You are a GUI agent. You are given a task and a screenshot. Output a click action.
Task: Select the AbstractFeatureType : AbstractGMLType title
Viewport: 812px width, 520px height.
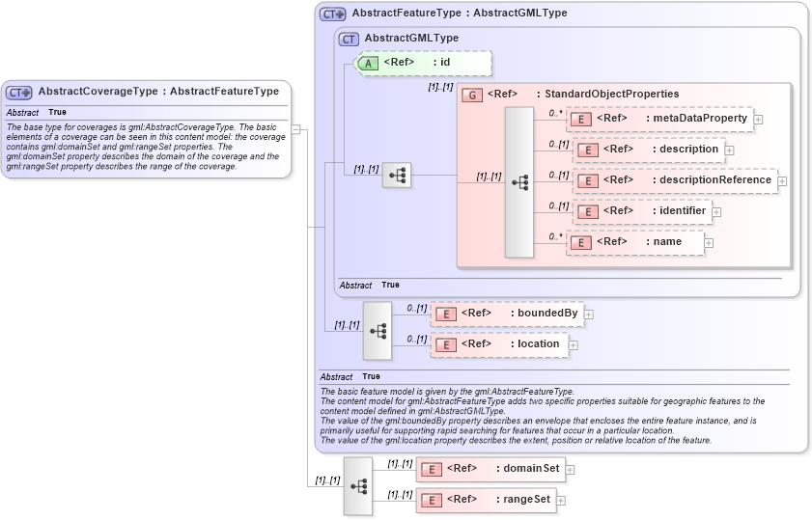460,13
